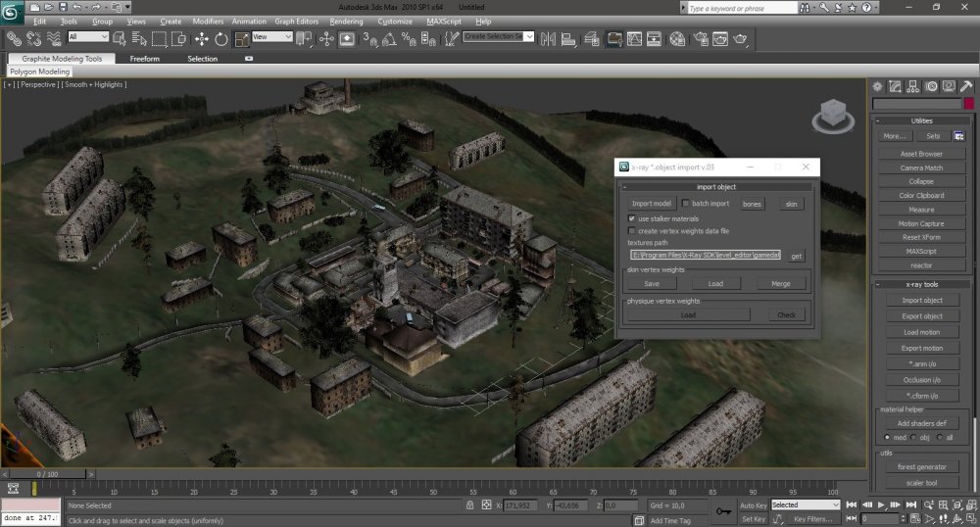Open the Hierarchy command panel tab

tap(913, 86)
